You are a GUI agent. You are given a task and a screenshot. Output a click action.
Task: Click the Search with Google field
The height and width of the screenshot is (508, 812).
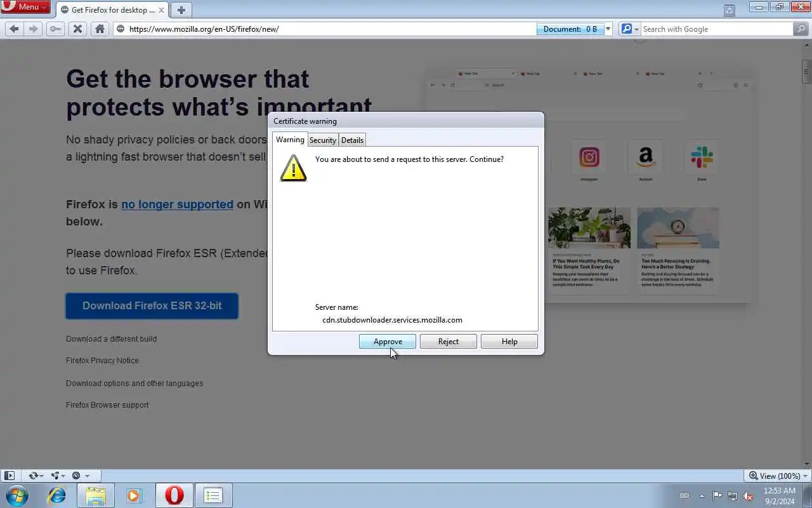[x=716, y=29]
